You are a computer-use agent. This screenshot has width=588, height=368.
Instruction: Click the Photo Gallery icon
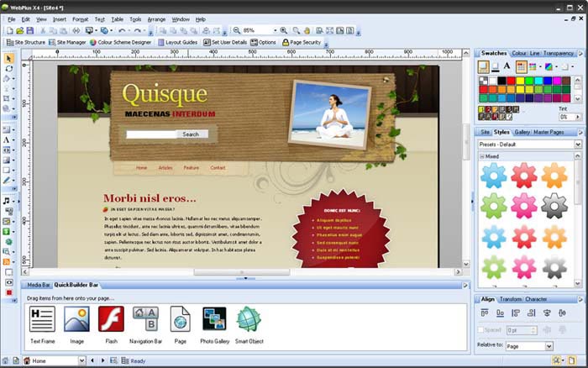[x=214, y=319]
